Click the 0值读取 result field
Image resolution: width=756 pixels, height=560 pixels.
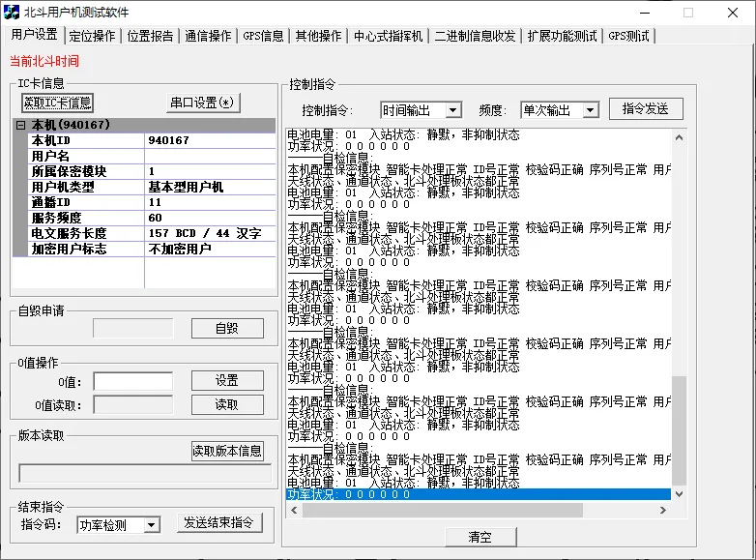pos(133,404)
